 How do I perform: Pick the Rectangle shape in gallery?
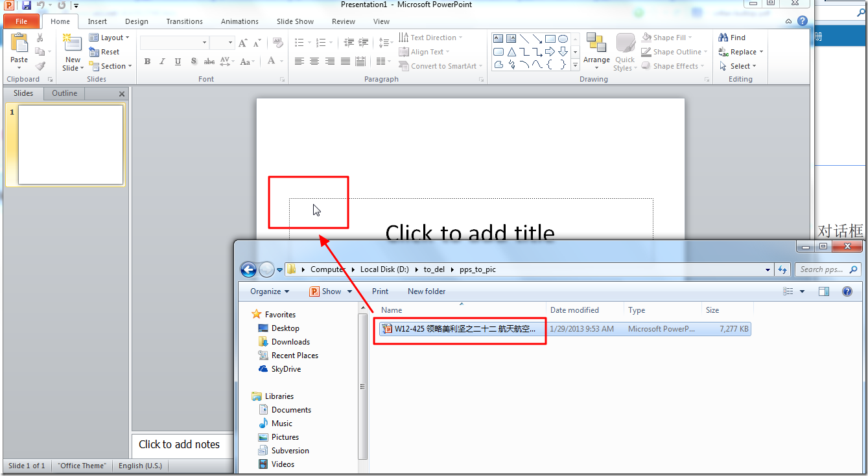coord(550,39)
